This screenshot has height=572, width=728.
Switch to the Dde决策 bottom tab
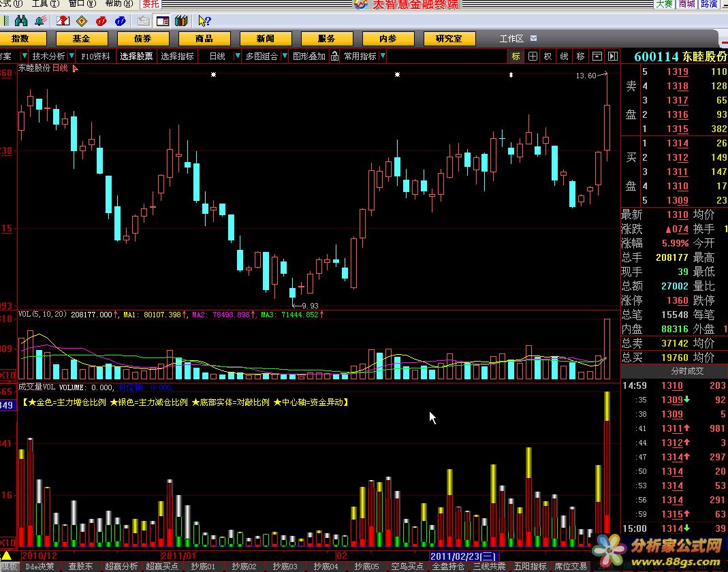(x=39, y=567)
